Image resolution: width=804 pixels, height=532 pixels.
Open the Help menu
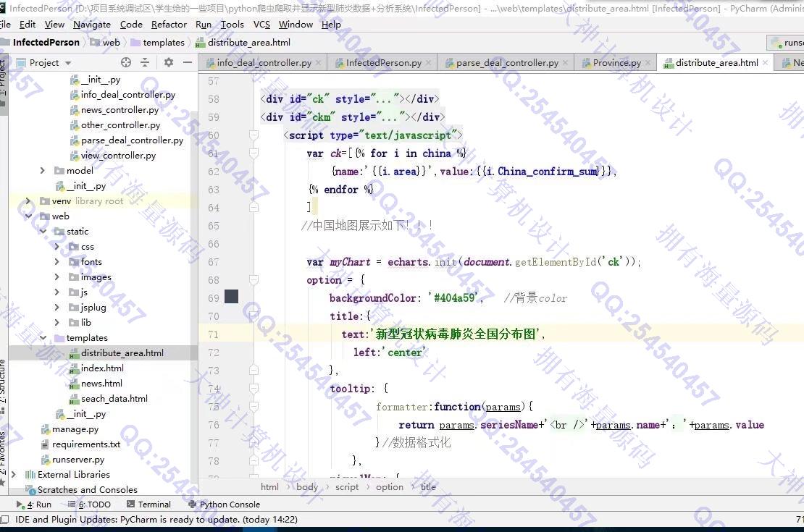tap(331, 24)
